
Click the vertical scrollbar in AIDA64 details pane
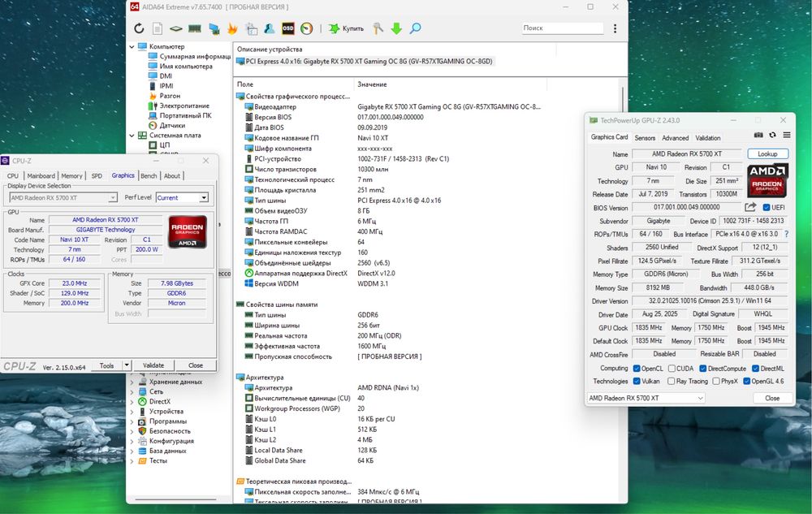point(623,290)
